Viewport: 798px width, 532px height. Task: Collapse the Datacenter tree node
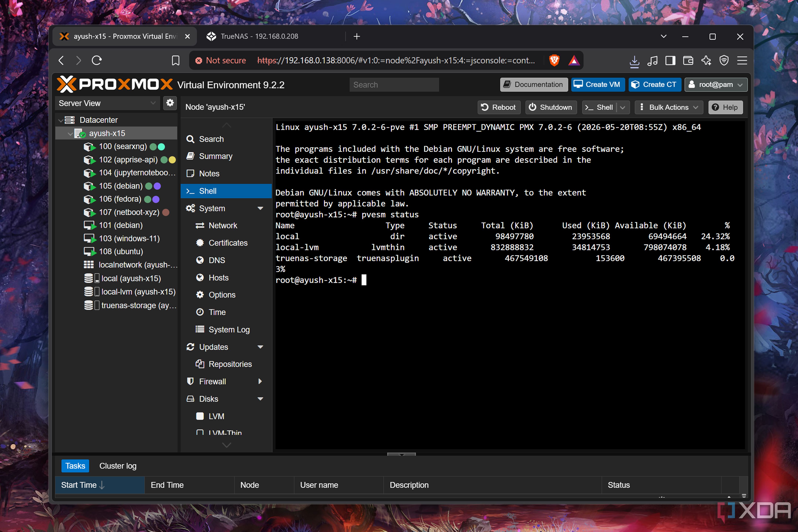click(60, 120)
